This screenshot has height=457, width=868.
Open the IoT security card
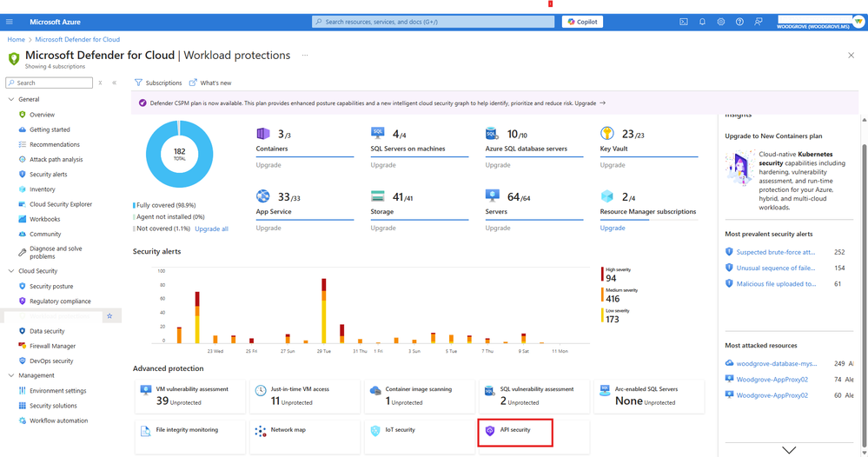click(x=420, y=436)
